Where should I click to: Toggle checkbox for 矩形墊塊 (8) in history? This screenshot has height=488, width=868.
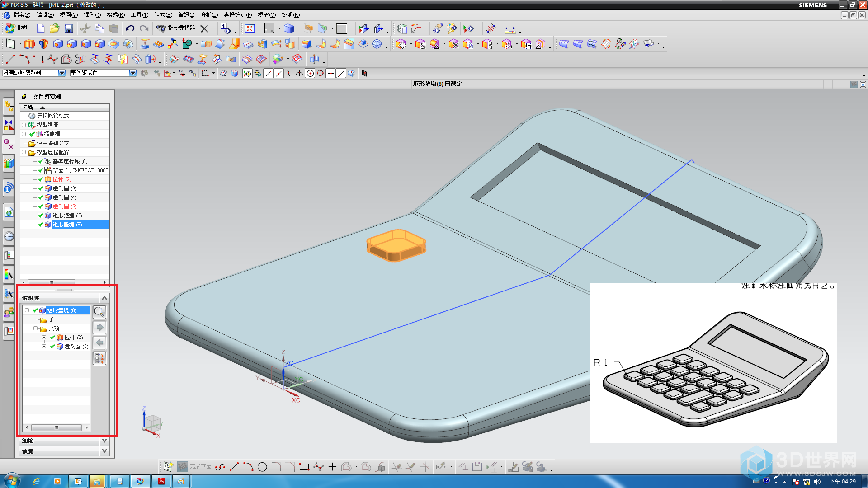tap(41, 225)
